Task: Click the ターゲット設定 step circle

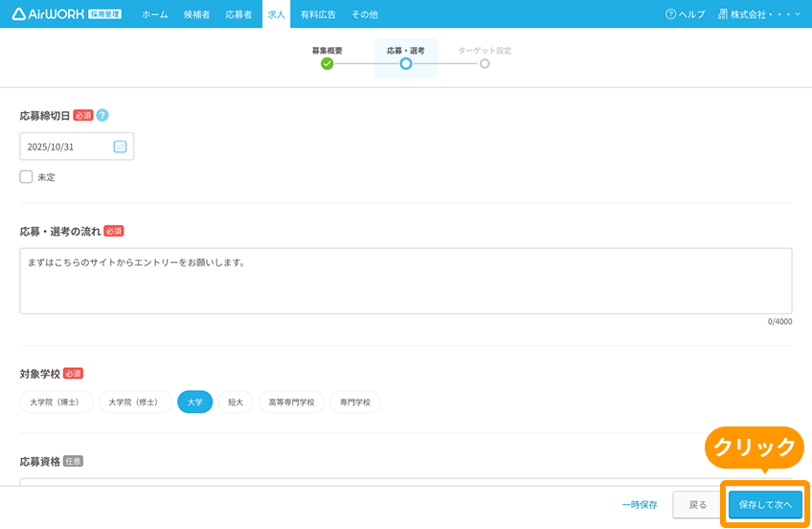Action: [x=485, y=63]
